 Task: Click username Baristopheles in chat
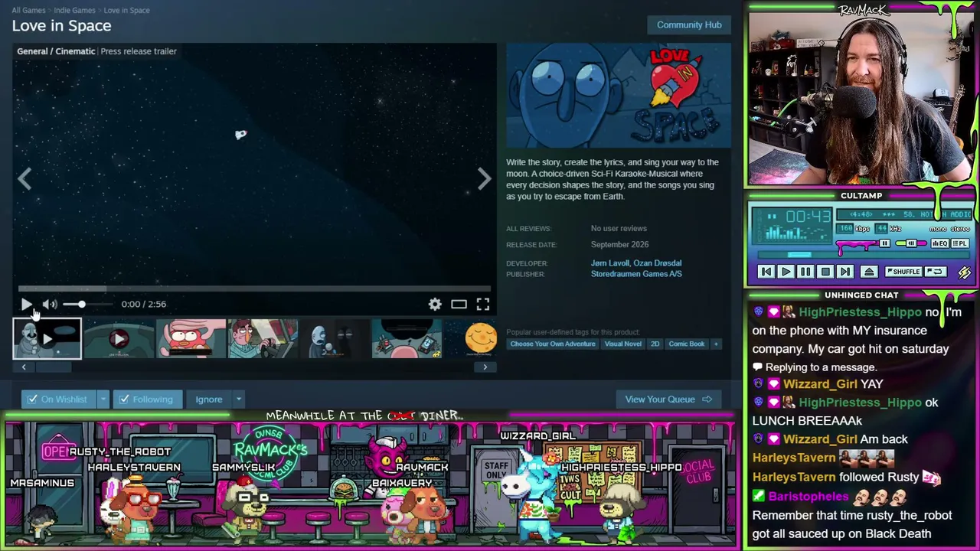tap(808, 497)
